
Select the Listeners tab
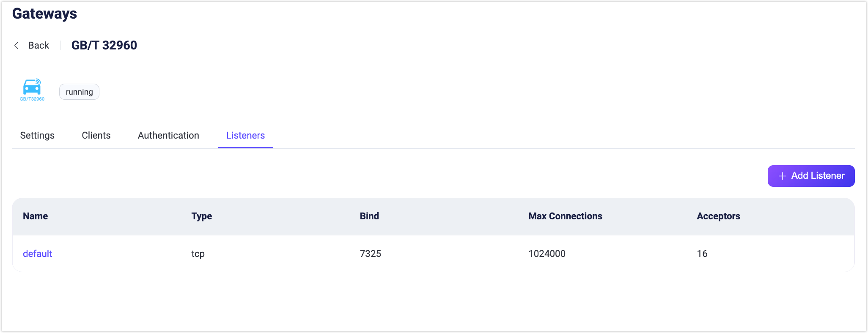point(245,136)
